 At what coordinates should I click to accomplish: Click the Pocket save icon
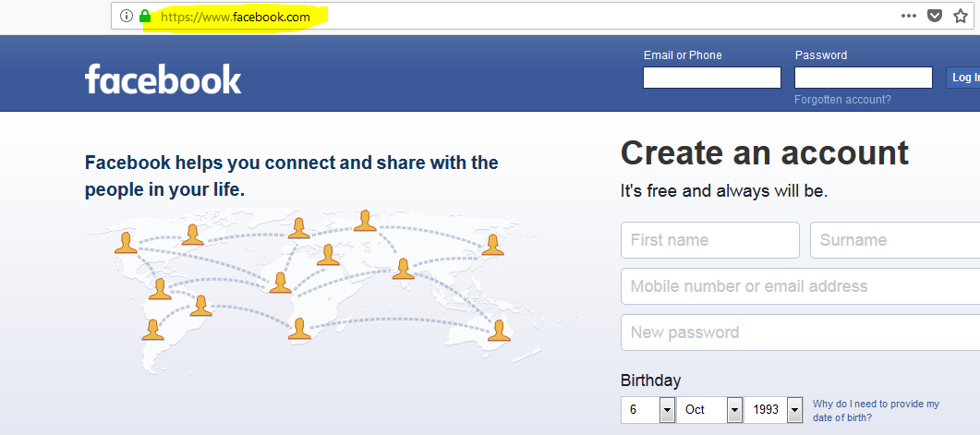pos(935,16)
